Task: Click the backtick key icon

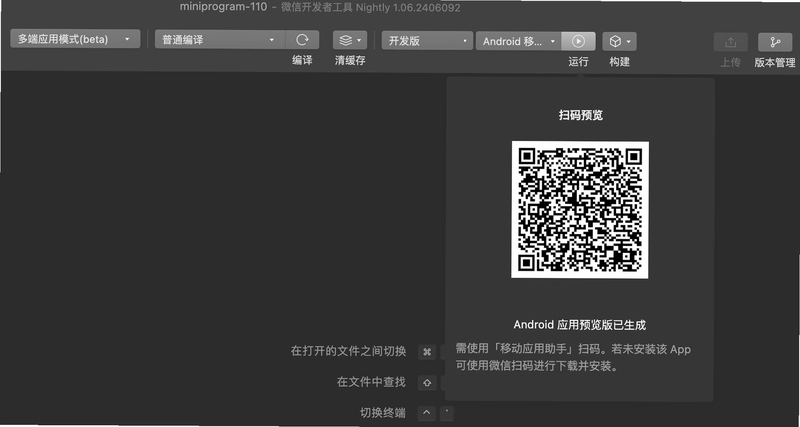Action: click(x=447, y=413)
